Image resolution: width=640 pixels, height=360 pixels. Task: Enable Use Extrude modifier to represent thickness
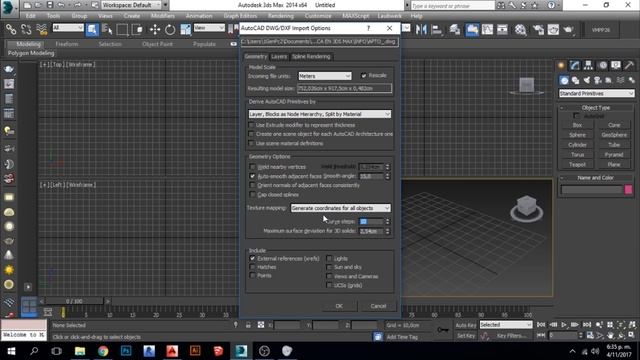tap(251, 125)
